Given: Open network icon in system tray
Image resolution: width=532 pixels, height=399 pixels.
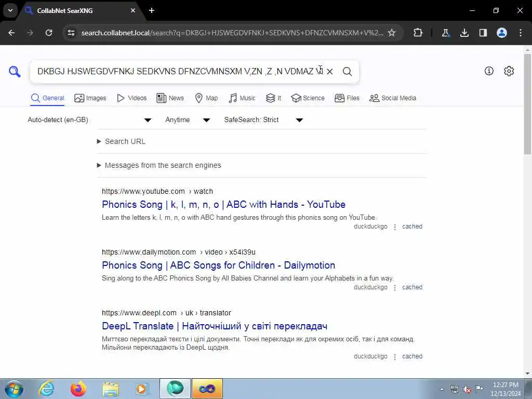Looking at the screenshot, I should pos(454,389).
